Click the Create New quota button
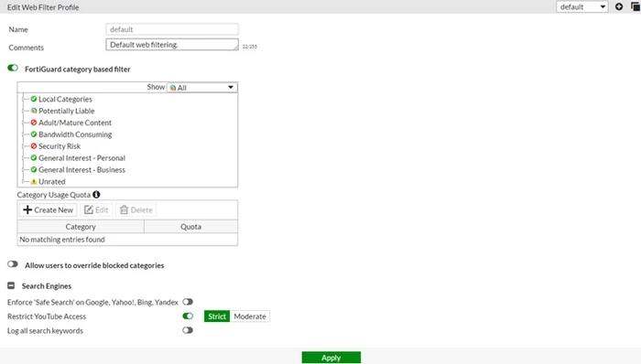Viewport: 641px width, 364px height. click(48, 209)
